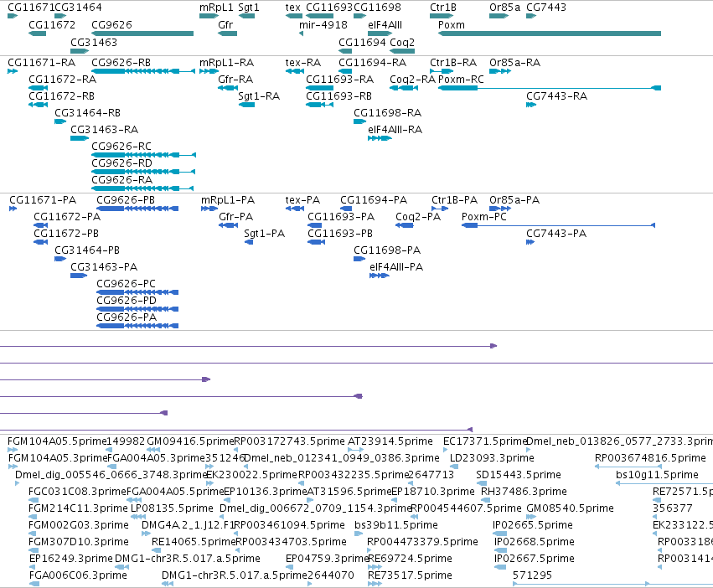Screen dimensions: 713x588
Task: Select the eIF4AIII-PA protein label
Action: tap(396, 266)
